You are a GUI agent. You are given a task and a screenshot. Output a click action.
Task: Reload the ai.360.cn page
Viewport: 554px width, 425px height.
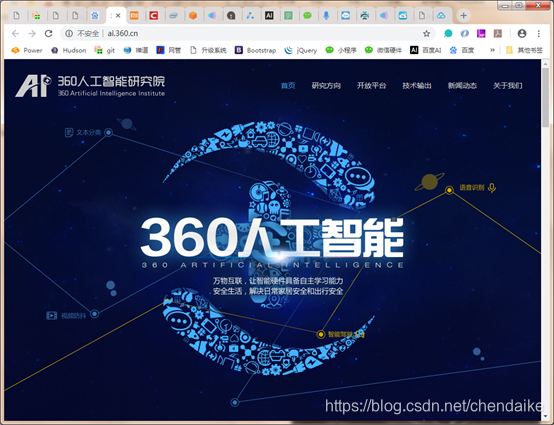pyautogui.click(x=48, y=34)
